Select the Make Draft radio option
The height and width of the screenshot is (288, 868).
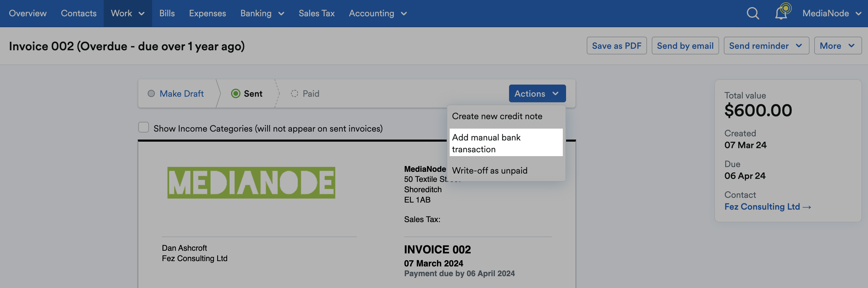[151, 93]
